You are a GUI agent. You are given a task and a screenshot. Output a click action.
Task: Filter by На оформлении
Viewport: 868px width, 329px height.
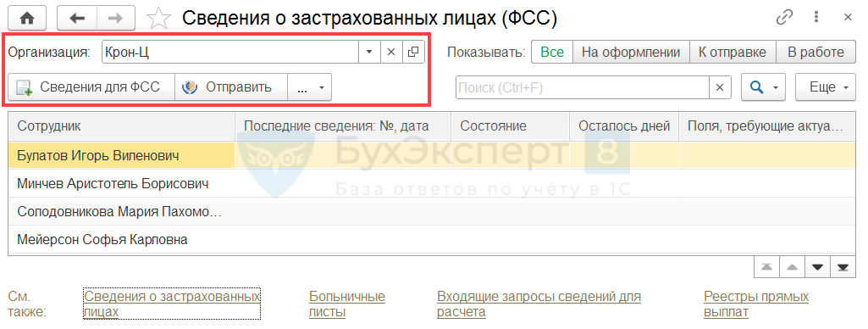[x=631, y=53]
